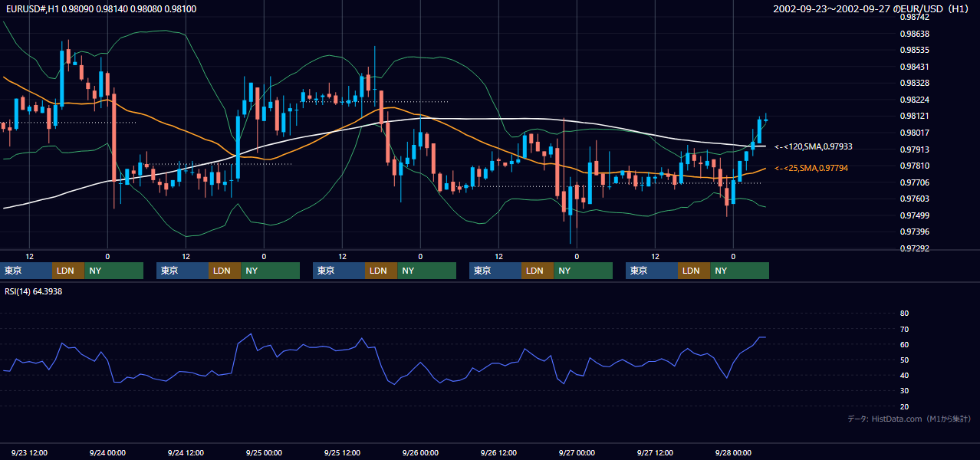Click price axis value 0.97706

click(914, 182)
